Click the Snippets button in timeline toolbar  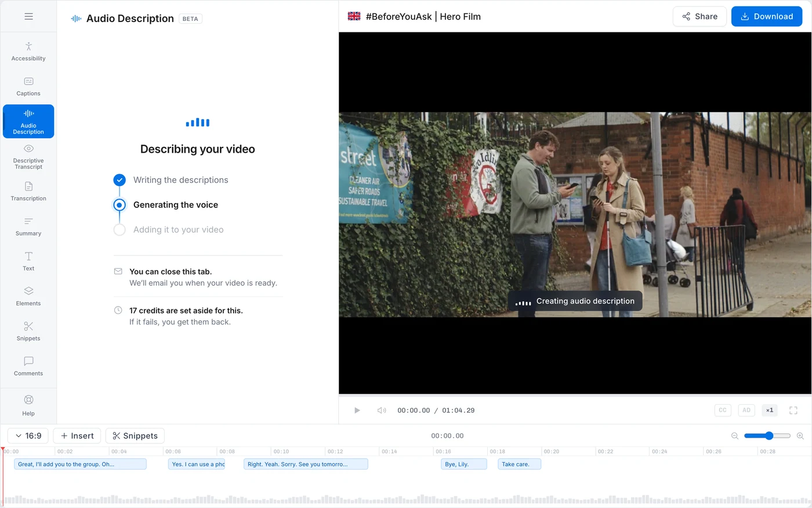pyautogui.click(x=135, y=436)
